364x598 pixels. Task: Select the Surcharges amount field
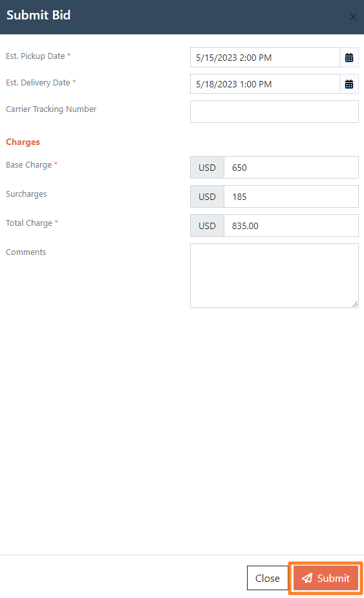click(291, 197)
